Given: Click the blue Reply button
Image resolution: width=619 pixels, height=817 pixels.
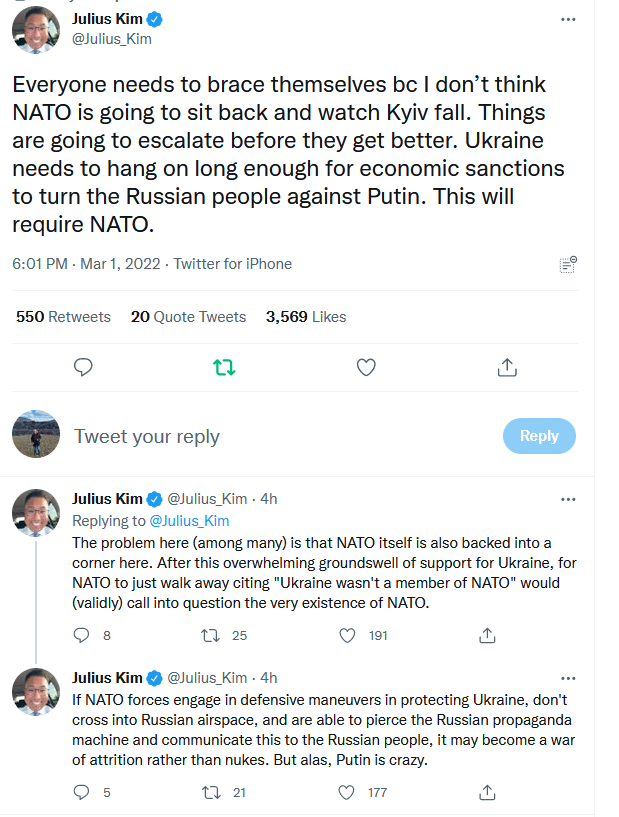Looking at the screenshot, I should [539, 436].
